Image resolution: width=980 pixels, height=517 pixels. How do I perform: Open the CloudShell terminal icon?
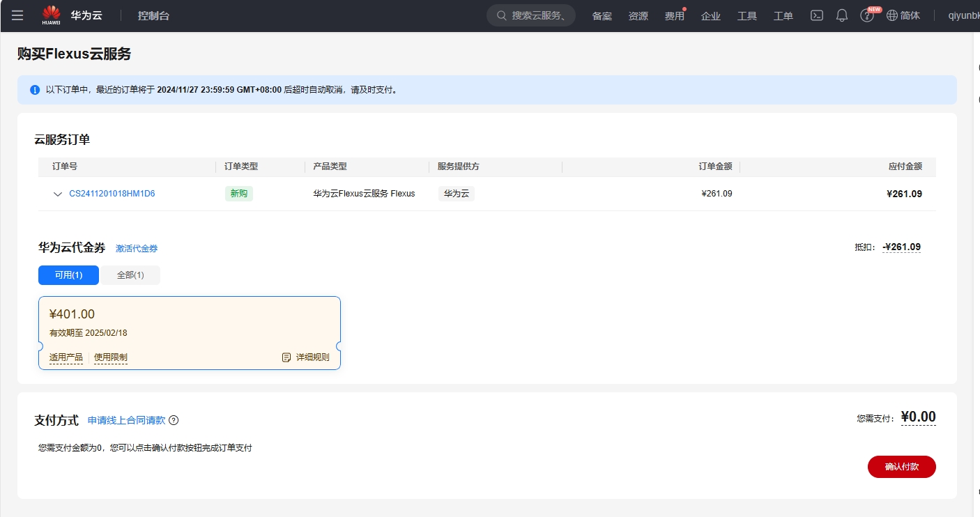tap(817, 15)
